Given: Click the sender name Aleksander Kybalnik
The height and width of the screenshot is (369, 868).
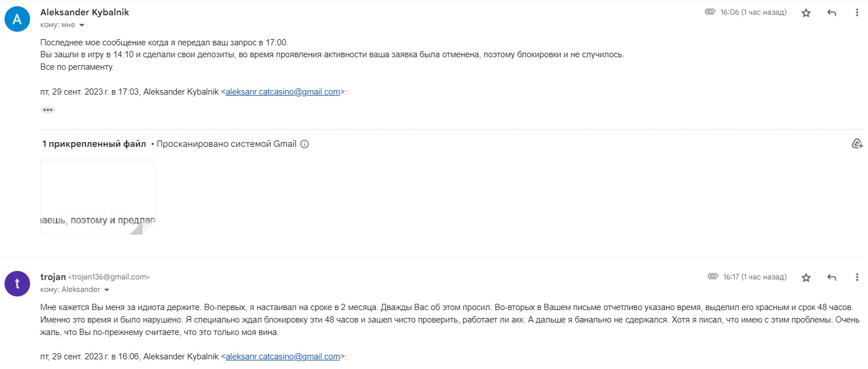Looking at the screenshot, I should click(84, 12).
